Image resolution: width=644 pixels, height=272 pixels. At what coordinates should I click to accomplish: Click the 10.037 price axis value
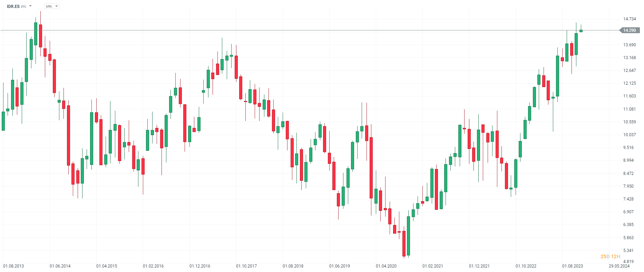pos(630,135)
